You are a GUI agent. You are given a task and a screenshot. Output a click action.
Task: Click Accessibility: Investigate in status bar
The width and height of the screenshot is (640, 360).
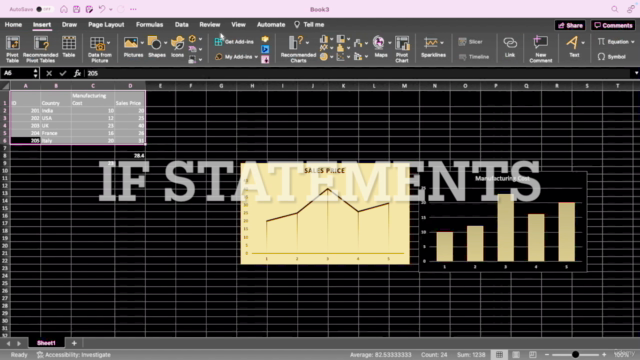74,355
